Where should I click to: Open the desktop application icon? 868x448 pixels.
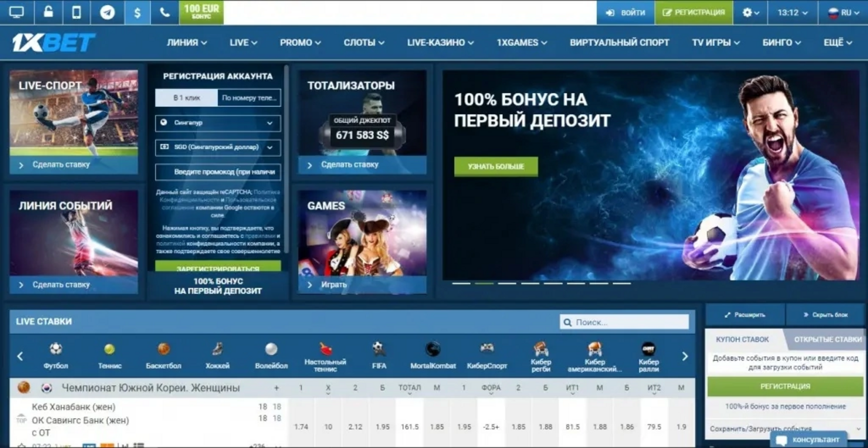(17, 12)
